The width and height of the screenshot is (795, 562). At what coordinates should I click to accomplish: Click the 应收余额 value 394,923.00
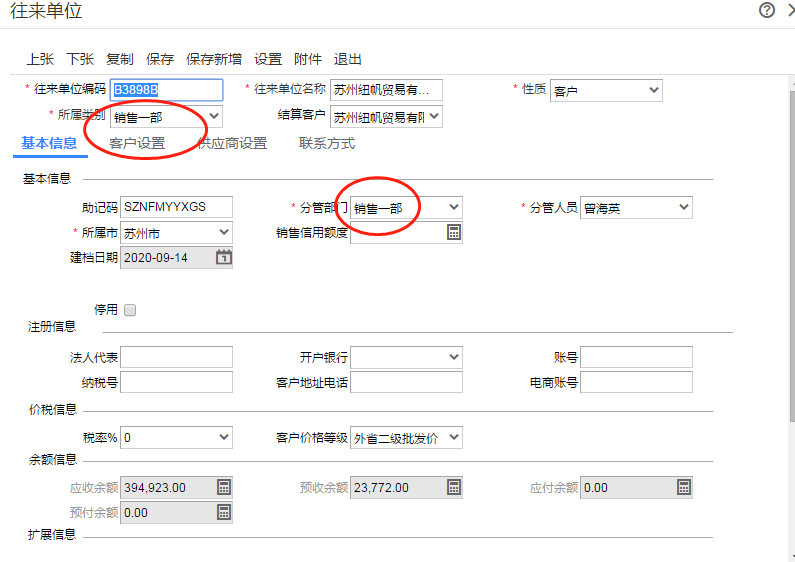coord(155,488)
